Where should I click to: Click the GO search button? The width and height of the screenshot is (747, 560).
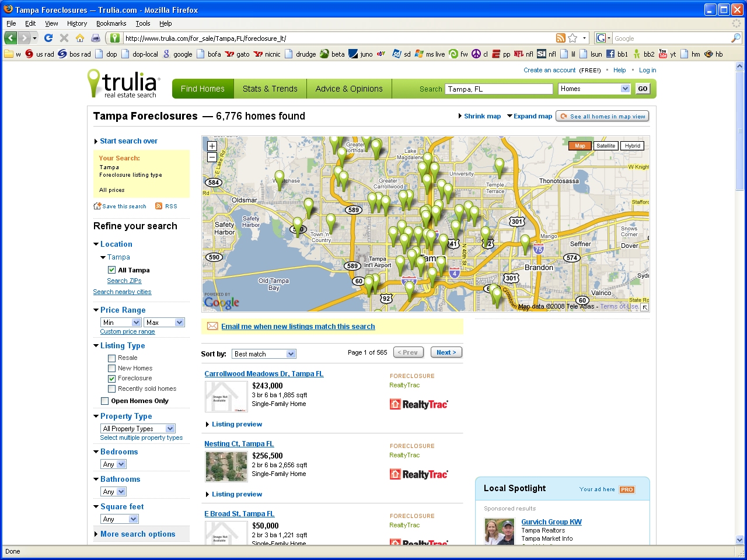pos(643,89)
